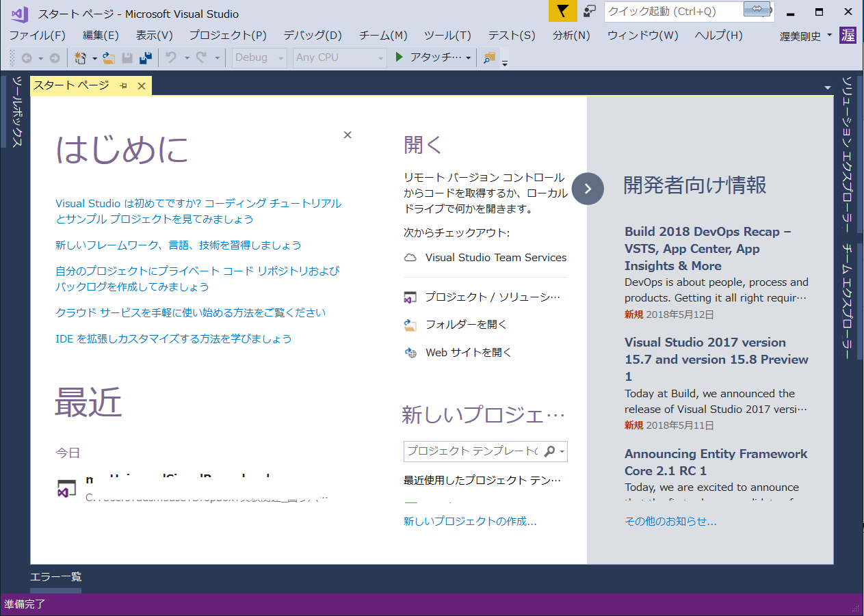Open the Undo history dropdown arrow
This screenshot has width=864, height=616.
click(x=186, y=58)
